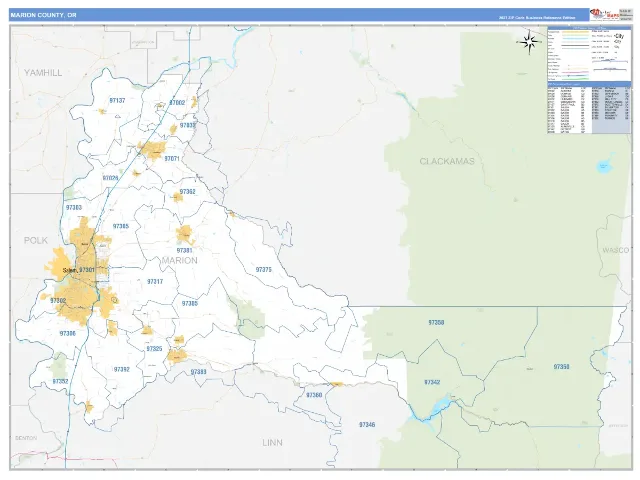
Task: Select ZIP code label 97352
Action: pyautogui.click(x=60, y=382)
